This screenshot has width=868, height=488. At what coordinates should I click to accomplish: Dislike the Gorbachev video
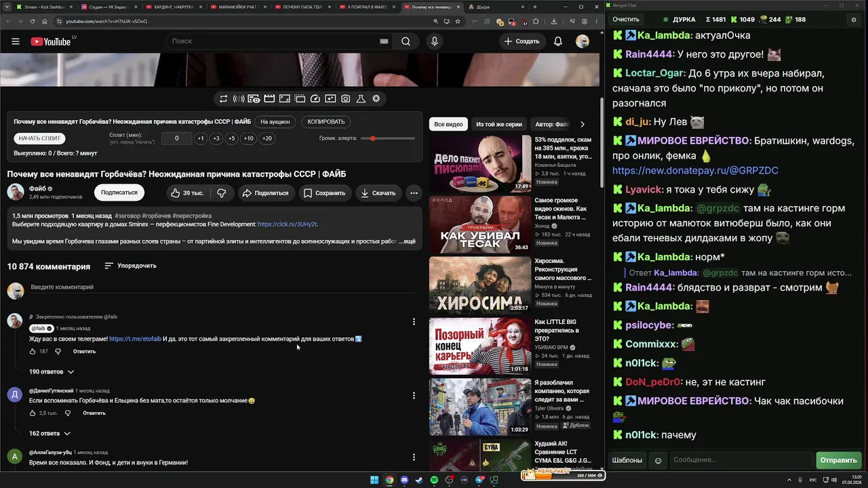pos(221,193)
